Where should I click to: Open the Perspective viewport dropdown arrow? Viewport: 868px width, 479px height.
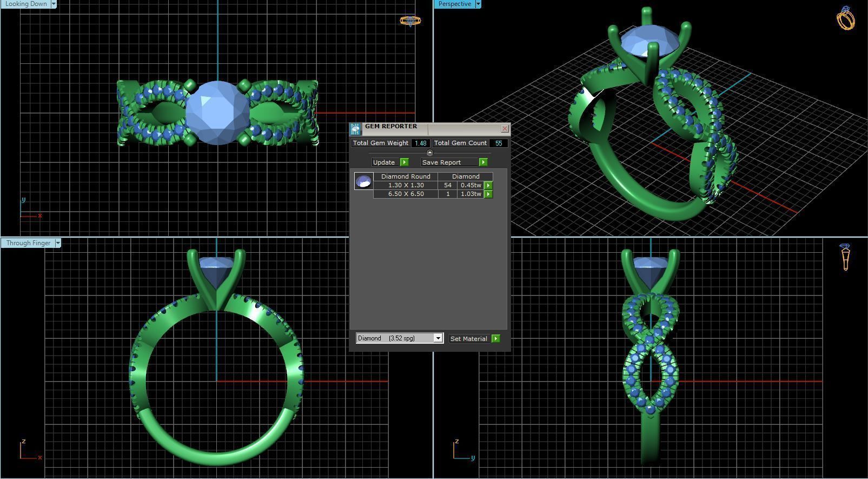click(478, 4)
